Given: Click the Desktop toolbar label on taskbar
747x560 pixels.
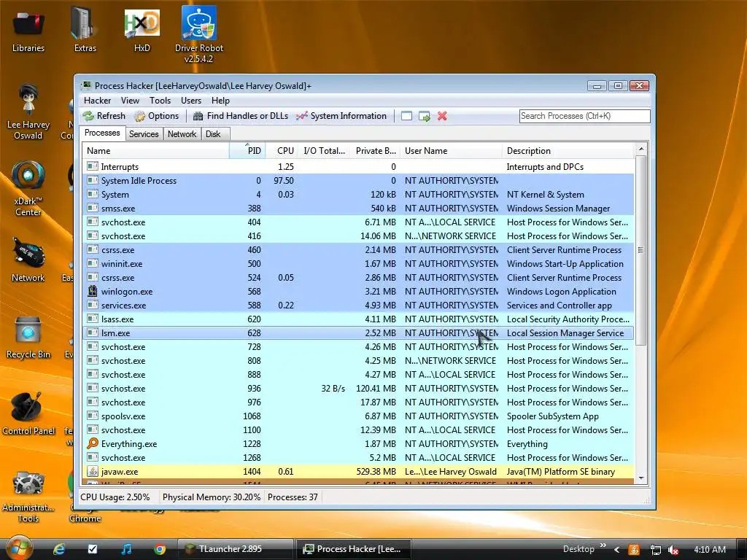Looking at the screenshot, I should coord(578,549).
